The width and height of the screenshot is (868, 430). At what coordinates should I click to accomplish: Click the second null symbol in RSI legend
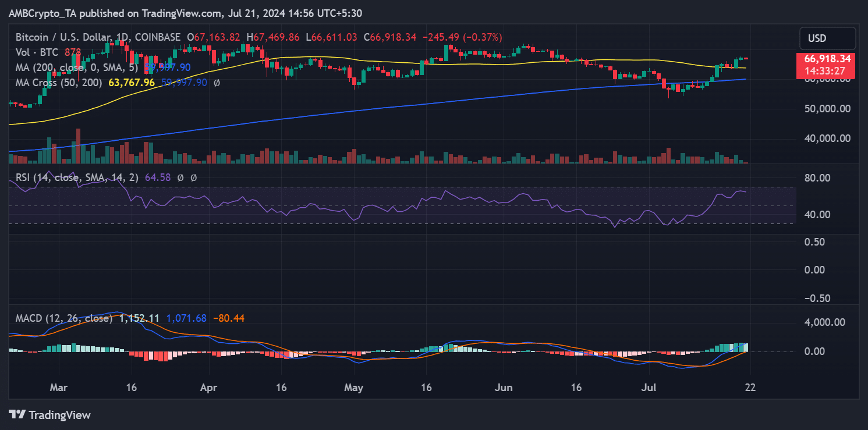[x=193, y=177]
